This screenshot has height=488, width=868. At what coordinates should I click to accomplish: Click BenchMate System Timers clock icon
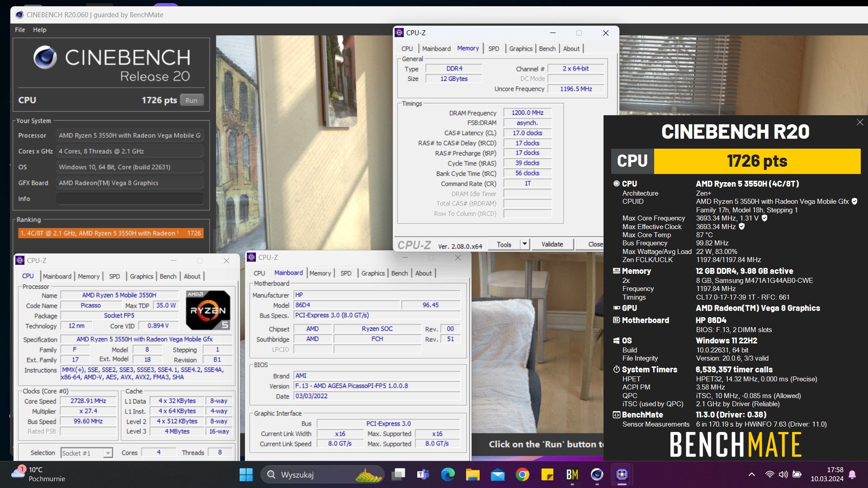[616, 370]
